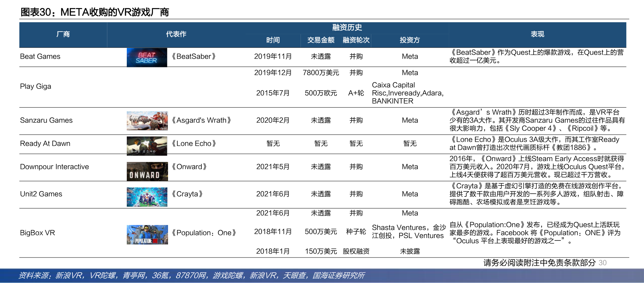
Task: Click the chart title 图表30
Action: 95,12
